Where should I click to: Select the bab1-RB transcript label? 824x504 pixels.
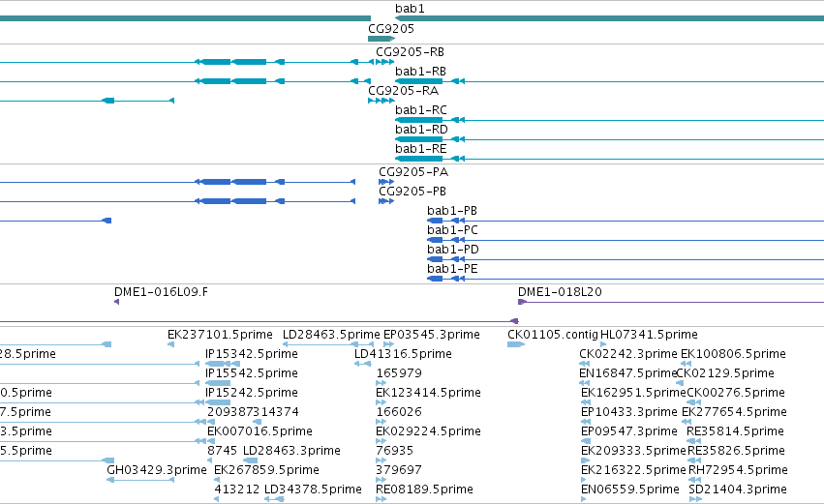(x=420, y=71)
